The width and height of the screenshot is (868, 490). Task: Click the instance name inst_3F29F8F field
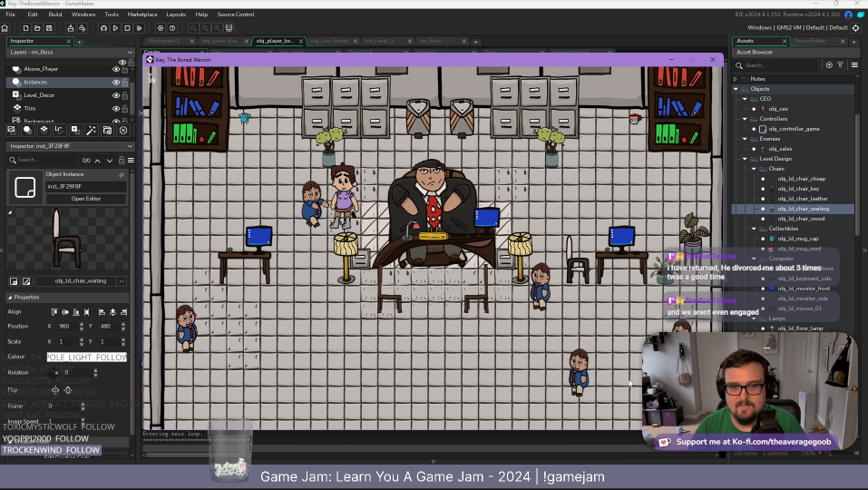86,187
